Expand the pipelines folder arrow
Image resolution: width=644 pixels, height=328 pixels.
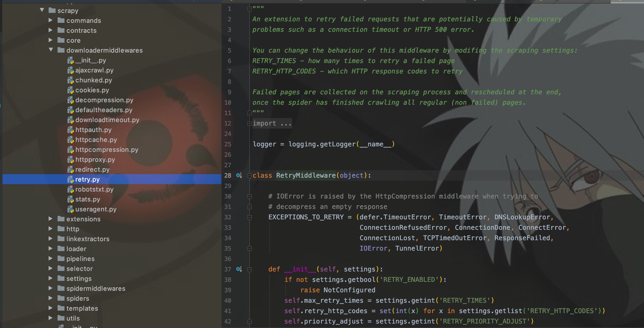[x=51, y=258]
